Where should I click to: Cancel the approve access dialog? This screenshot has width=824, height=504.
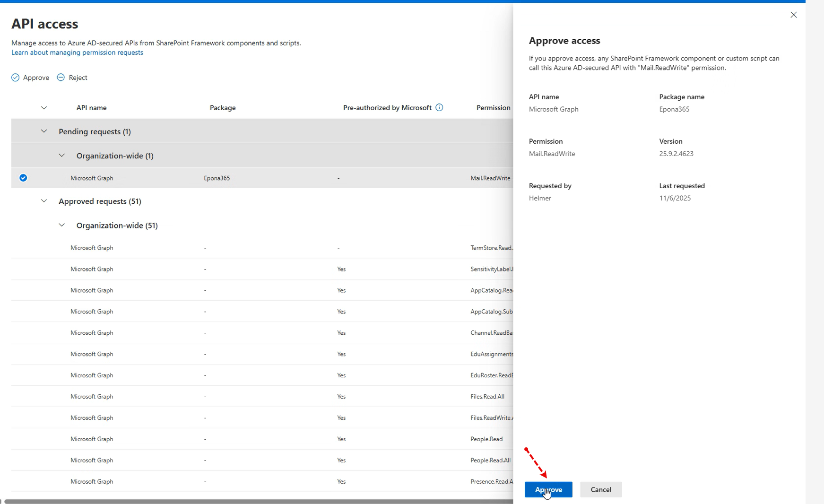pos(600,490)
